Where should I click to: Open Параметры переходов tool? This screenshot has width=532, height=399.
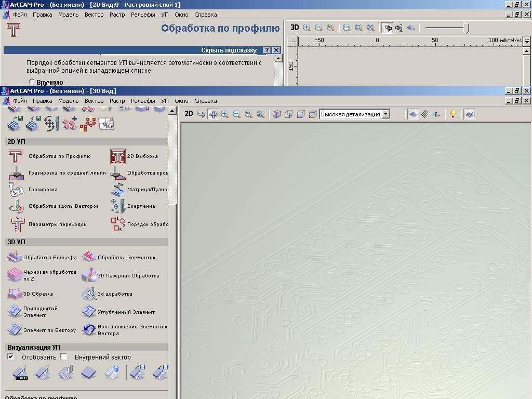[x=17, y=224]
